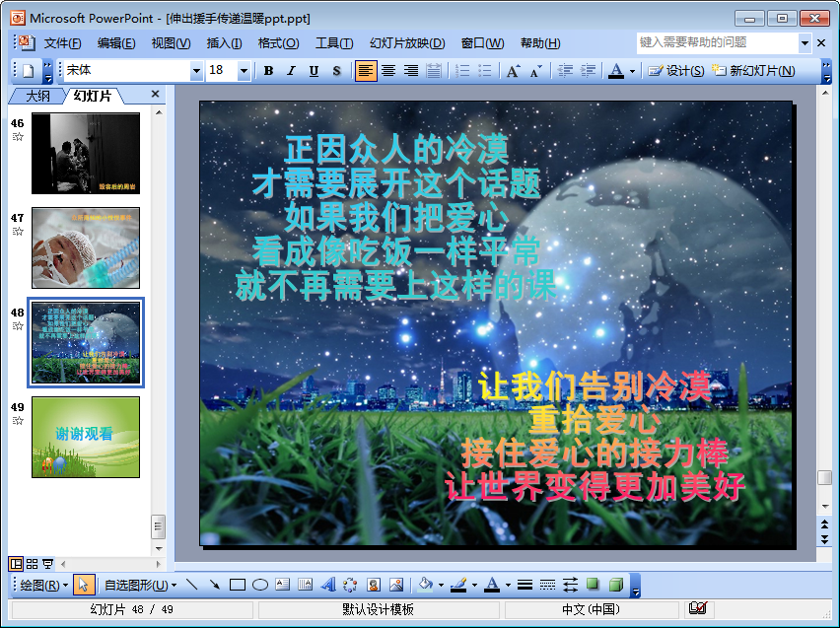Select the Line drawing tool

coord(191,586)
